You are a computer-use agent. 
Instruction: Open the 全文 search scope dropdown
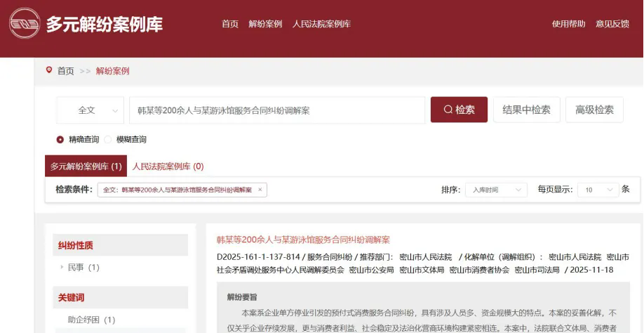[x=90, y=110]
